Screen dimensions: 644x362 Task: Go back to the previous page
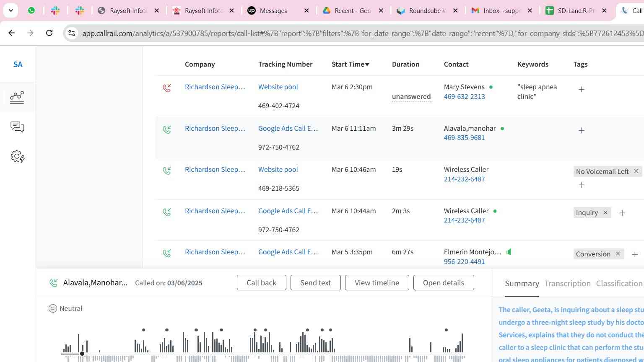point(12,33)
